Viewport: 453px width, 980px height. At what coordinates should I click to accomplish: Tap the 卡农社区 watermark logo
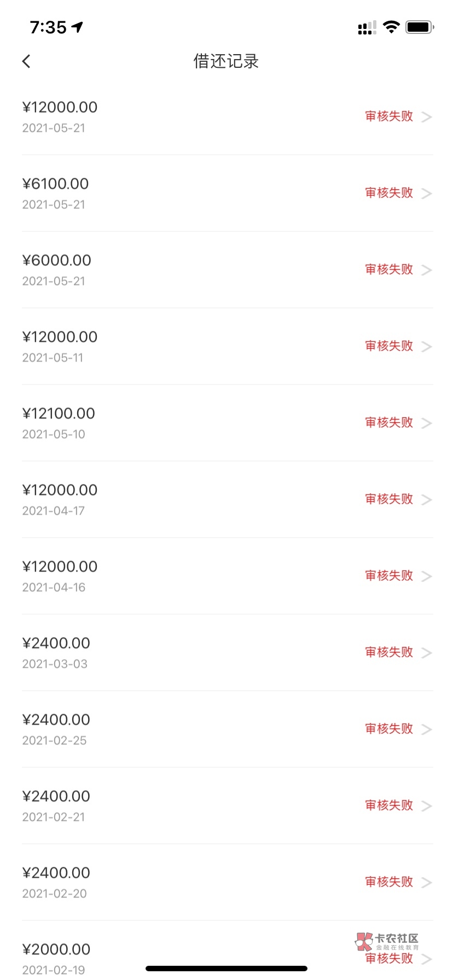click(387, 941)
